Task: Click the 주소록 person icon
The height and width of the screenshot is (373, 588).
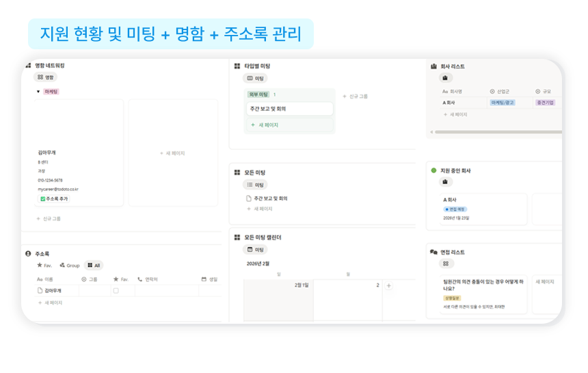Action: [x=28, y=253]
